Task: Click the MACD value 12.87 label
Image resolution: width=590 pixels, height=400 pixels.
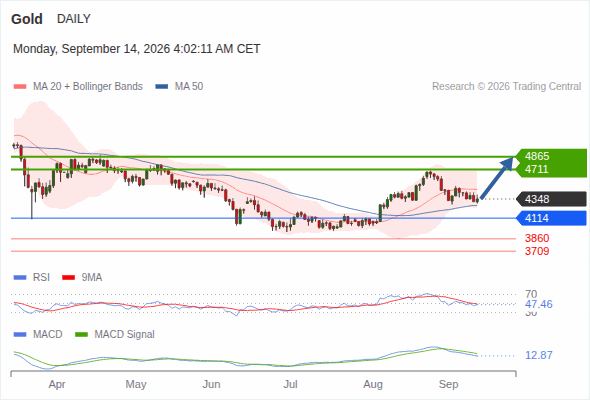Action: click(538, 355)
